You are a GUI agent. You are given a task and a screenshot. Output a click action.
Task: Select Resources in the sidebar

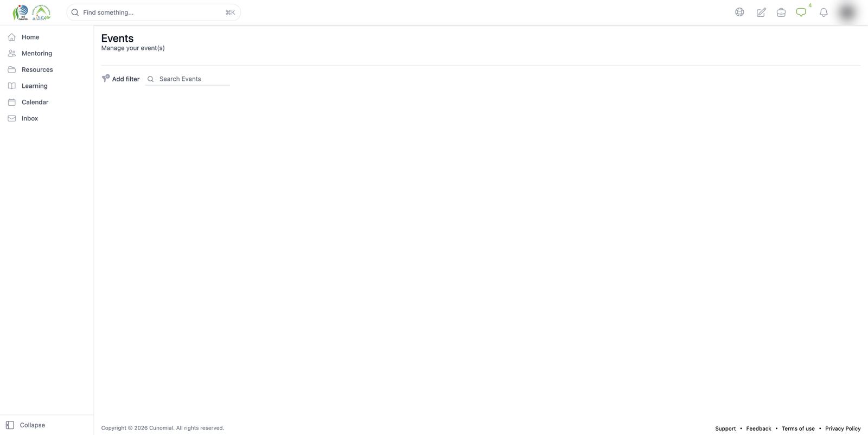(37, 69)
